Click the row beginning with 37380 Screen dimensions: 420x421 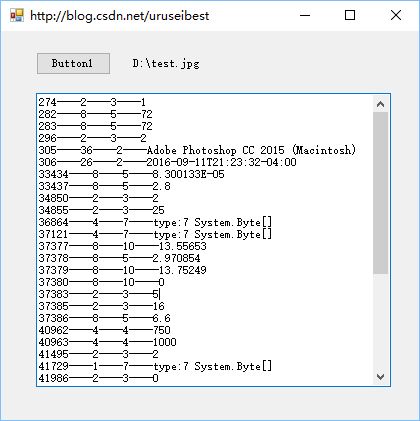[101, 282]
